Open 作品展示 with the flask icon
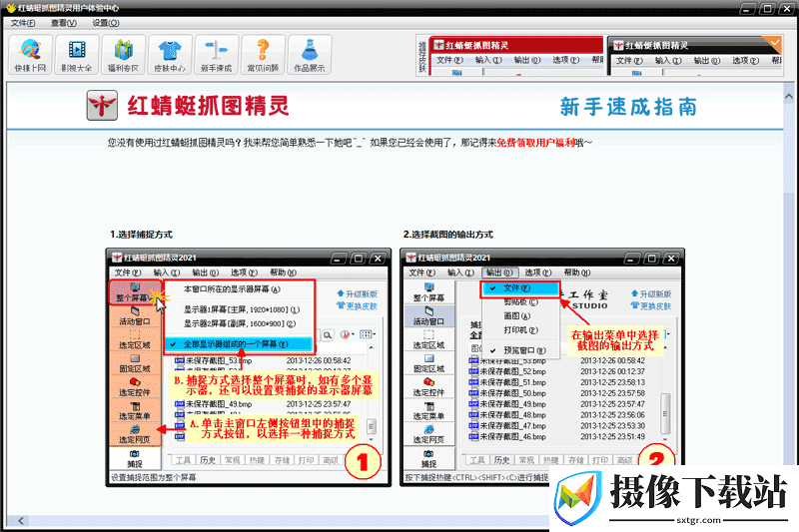799x532 pixels. pos(310,55)
